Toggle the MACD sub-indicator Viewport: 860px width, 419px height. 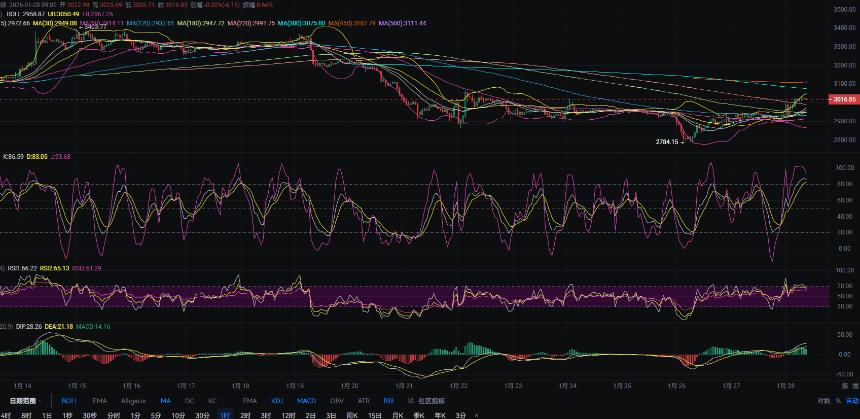coord(307,401)
